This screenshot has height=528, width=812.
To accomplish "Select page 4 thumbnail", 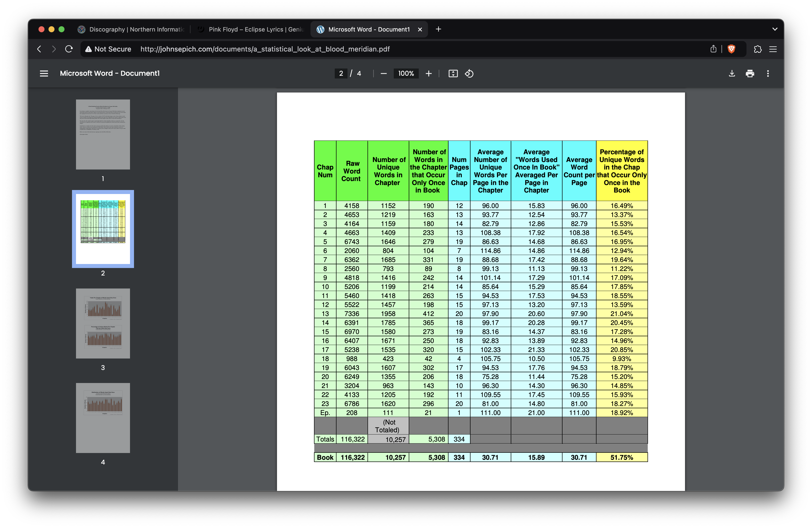I will (x=103, y=418).
